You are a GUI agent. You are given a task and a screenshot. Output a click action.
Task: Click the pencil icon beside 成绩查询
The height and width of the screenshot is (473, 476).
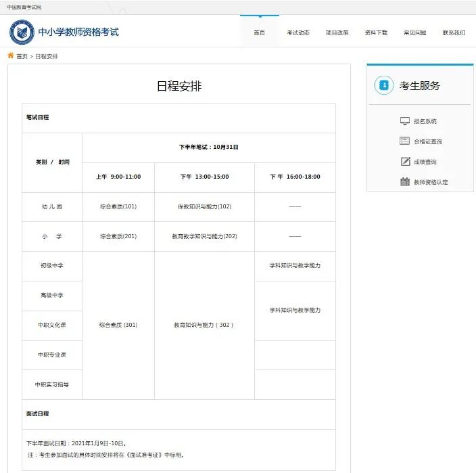404,162
